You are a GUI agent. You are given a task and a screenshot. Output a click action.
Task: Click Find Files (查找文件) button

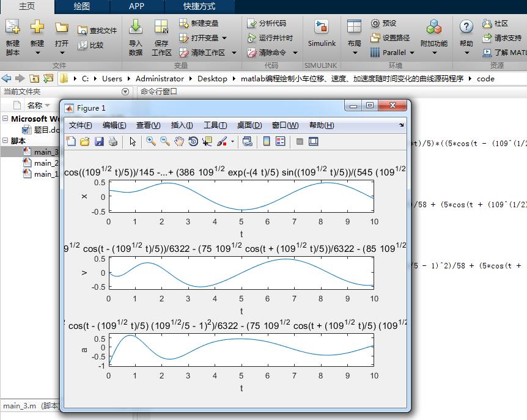[x=97, y=31]
